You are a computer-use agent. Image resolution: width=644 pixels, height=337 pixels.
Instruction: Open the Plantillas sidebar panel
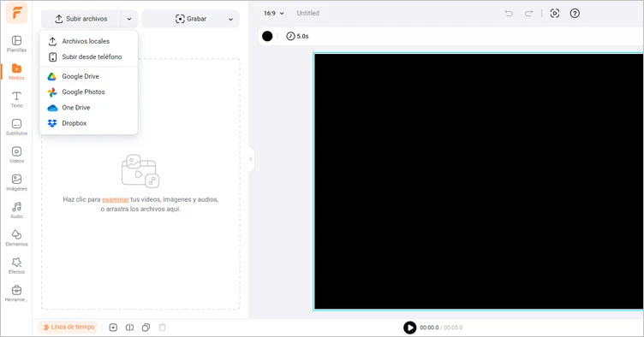click(16, 44)
